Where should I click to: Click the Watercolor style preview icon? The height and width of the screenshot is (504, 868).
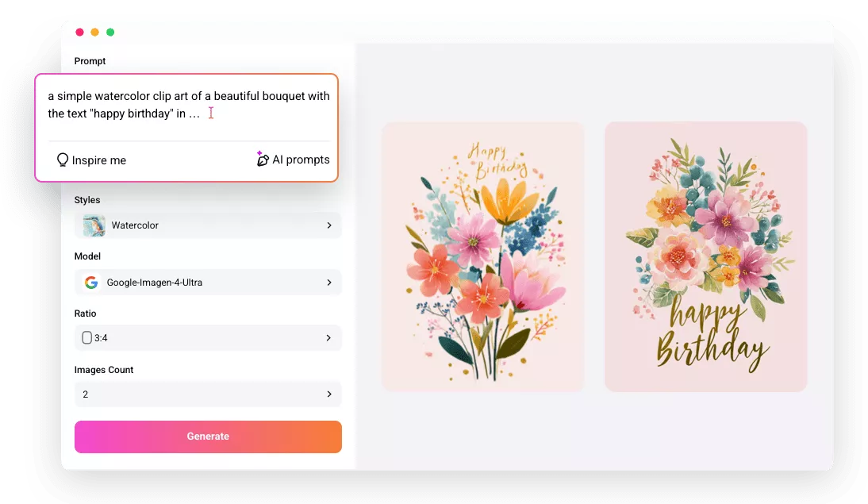pos(92,225)
